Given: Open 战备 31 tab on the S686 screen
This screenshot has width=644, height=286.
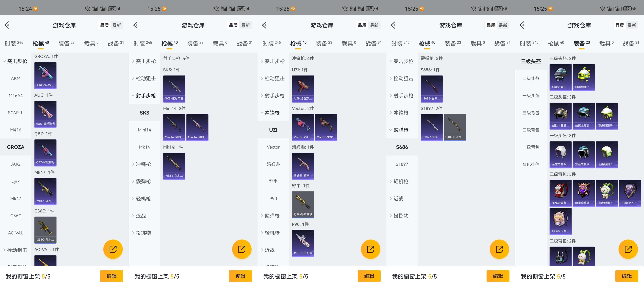Looking at the screenshot, I should tap(502, 43).
